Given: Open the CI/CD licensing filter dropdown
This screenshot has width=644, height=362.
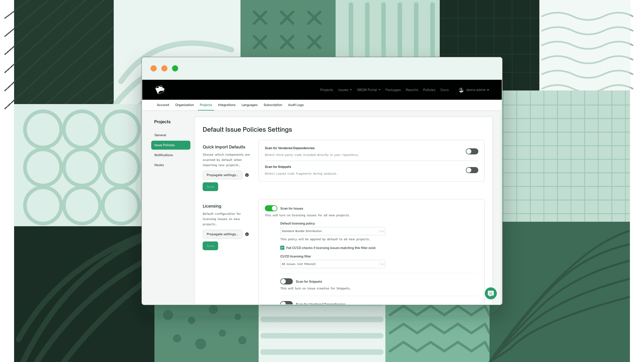Looking at the screenshot, I should 332,264.
